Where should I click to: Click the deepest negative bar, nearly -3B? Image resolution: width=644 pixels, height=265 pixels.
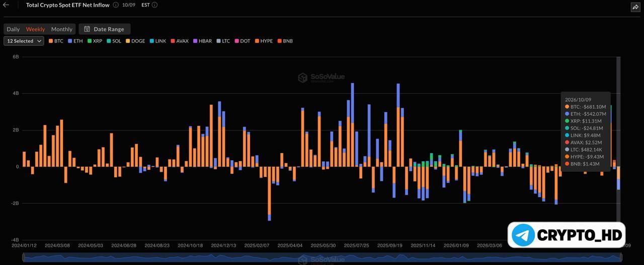[269, 193]
